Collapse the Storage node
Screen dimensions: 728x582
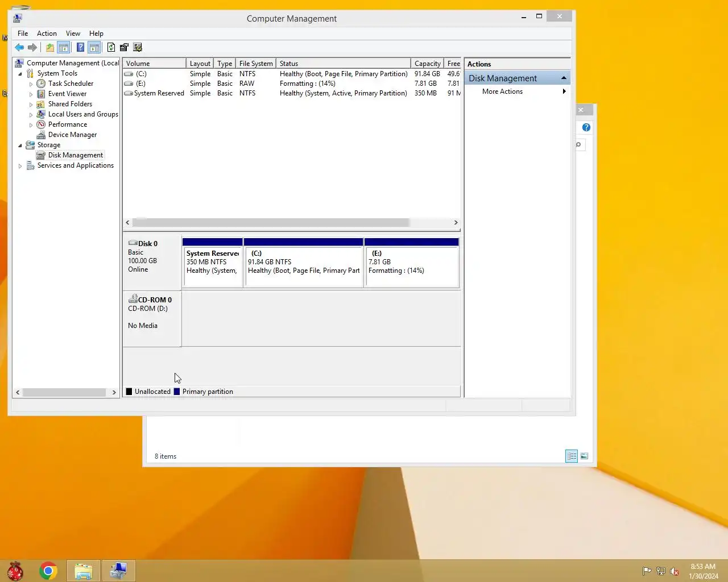pyautogui.click(x=20, y=145)
